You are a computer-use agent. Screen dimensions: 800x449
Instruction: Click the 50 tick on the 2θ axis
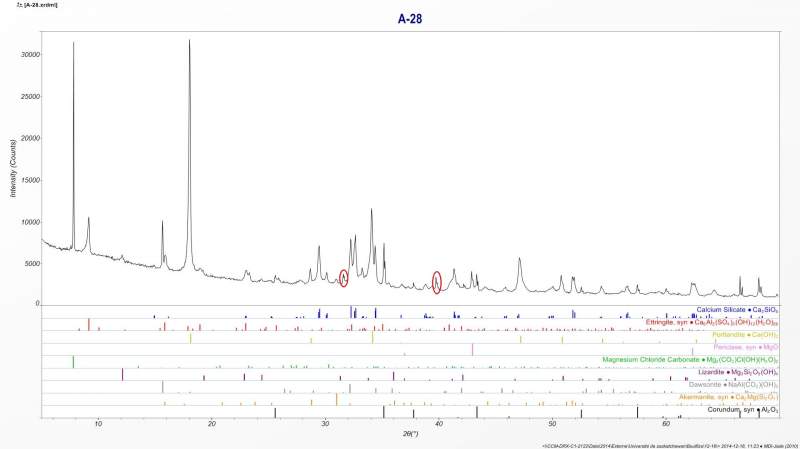553,423
